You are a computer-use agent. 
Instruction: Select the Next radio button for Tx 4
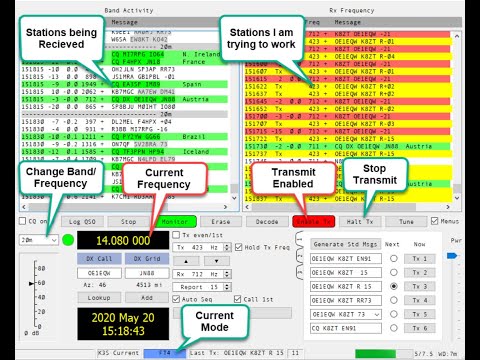(x=394, y=300)
